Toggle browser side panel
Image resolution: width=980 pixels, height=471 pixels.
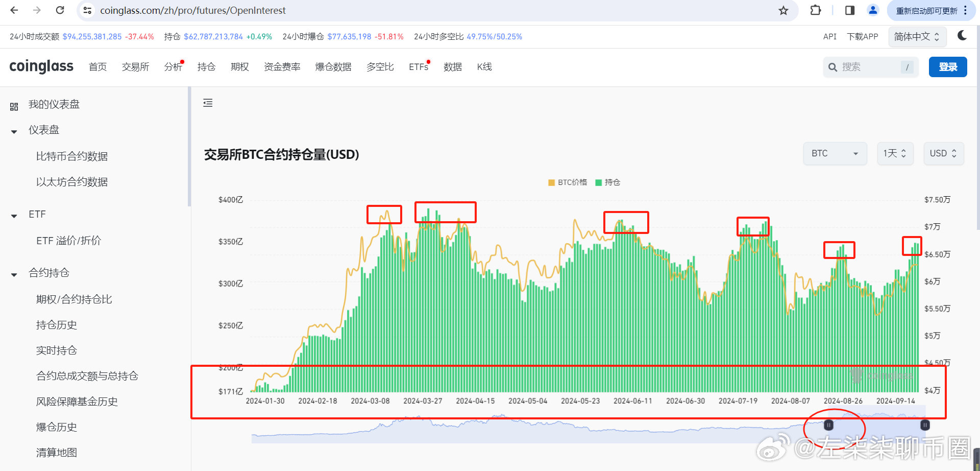pos(850,10)
